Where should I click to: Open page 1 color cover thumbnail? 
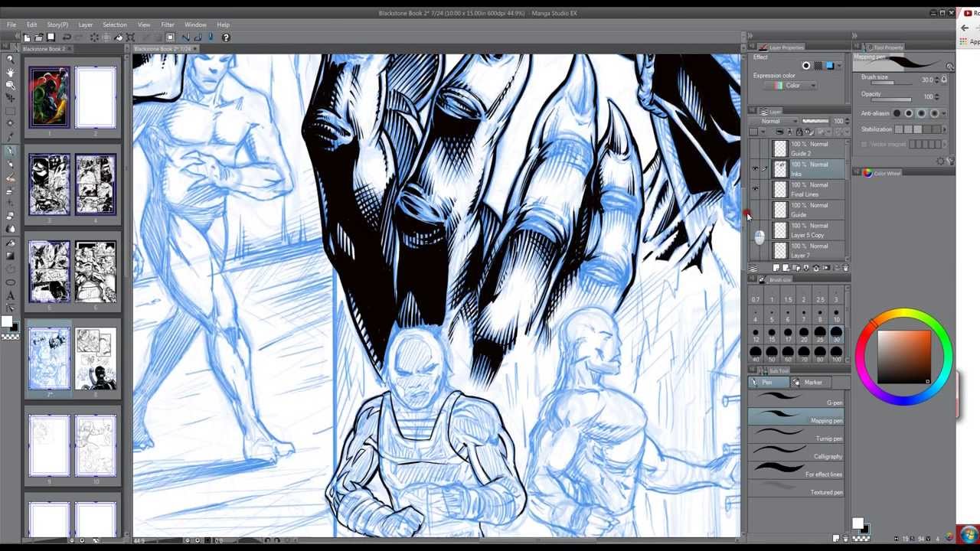[50, 97]
